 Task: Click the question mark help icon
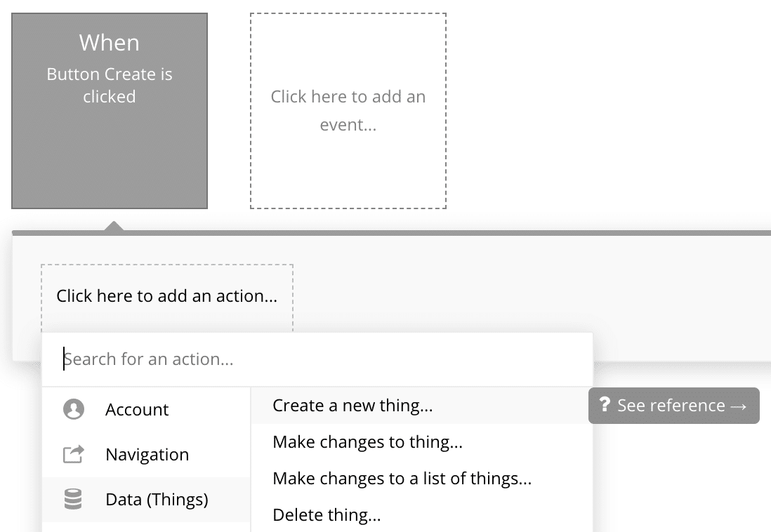605,405
